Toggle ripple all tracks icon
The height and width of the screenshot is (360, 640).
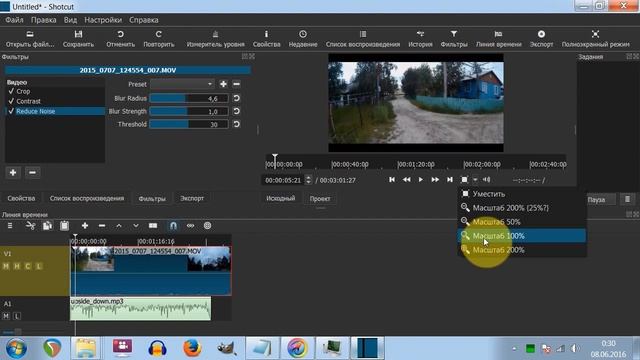(207, 226)
